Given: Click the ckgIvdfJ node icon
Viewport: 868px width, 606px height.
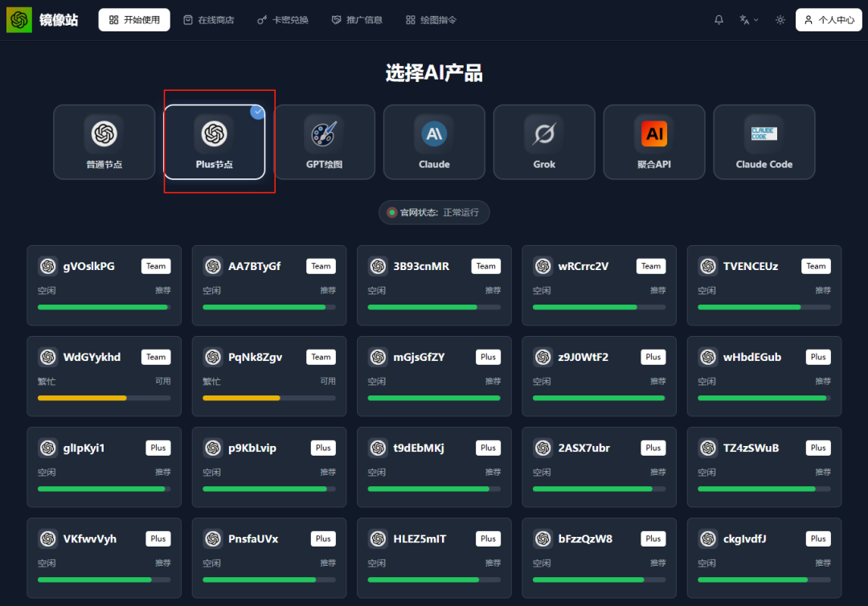Looking at the screenshot, I should click(x=708, y=538).
